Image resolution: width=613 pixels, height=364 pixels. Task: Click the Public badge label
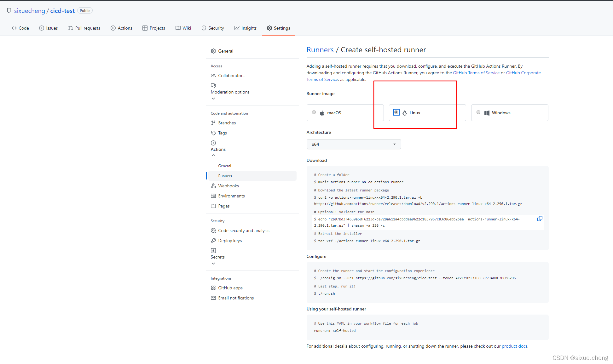click(x=85, y=11)
